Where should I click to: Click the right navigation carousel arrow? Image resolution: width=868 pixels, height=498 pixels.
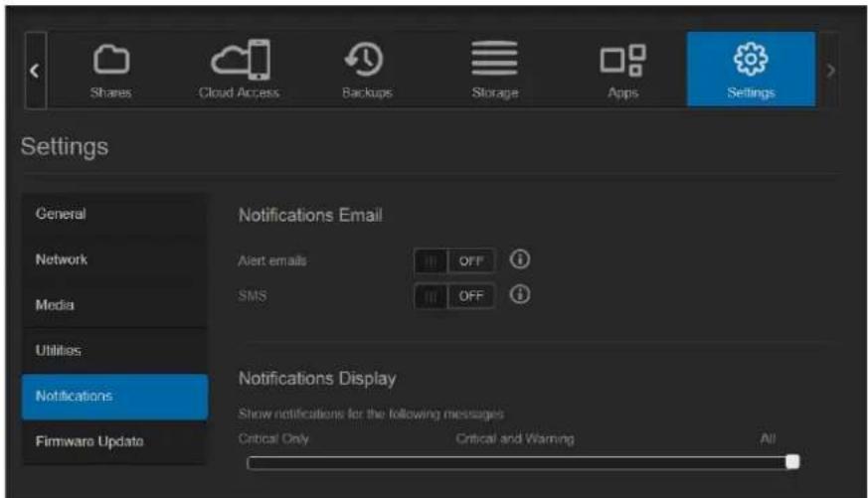click(830, 71)
